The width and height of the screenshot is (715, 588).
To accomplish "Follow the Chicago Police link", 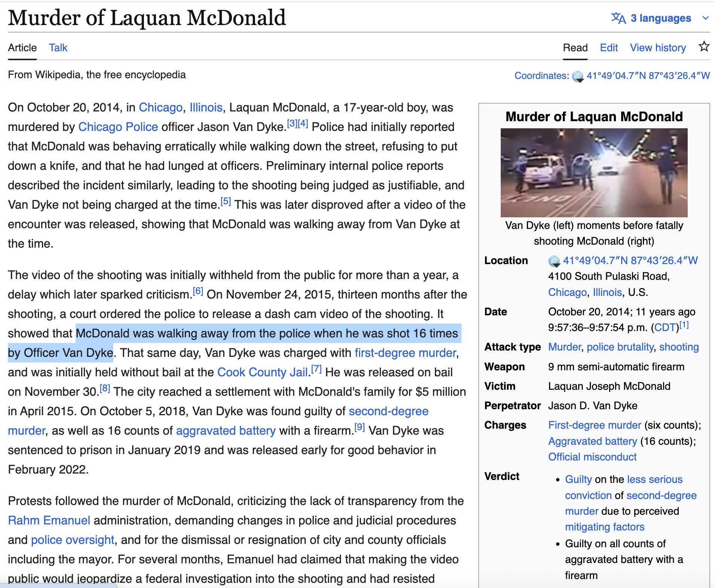I will 118,127.
